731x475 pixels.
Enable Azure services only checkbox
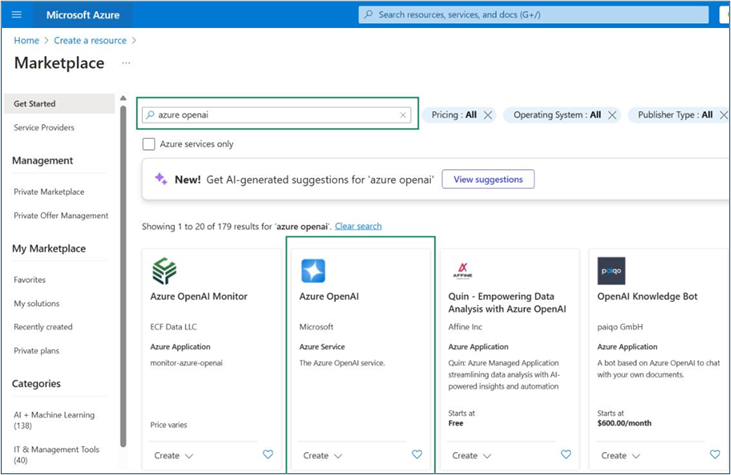click(149, 144)
